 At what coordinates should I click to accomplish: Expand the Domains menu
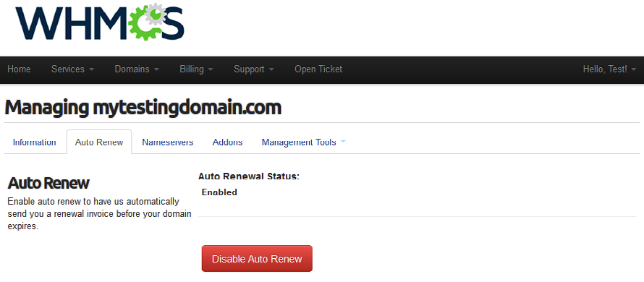pos(137,69)
